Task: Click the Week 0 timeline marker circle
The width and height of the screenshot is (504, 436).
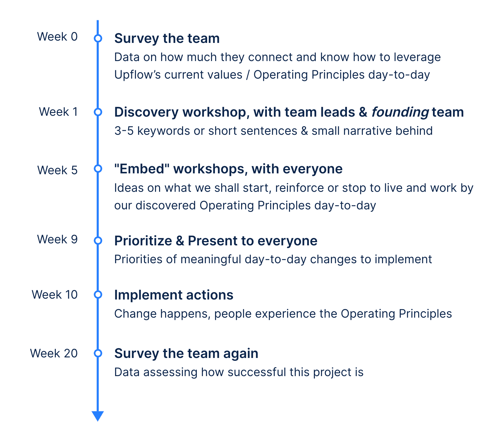Action: tap(98, 38)
